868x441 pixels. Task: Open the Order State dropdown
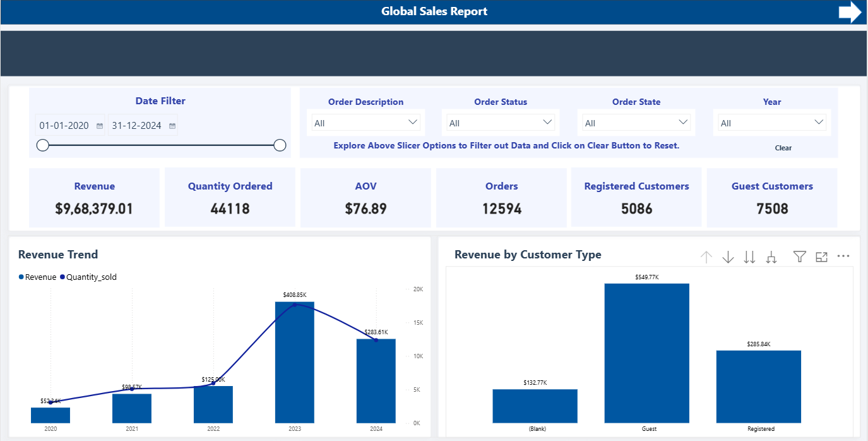tap(682, 122)
